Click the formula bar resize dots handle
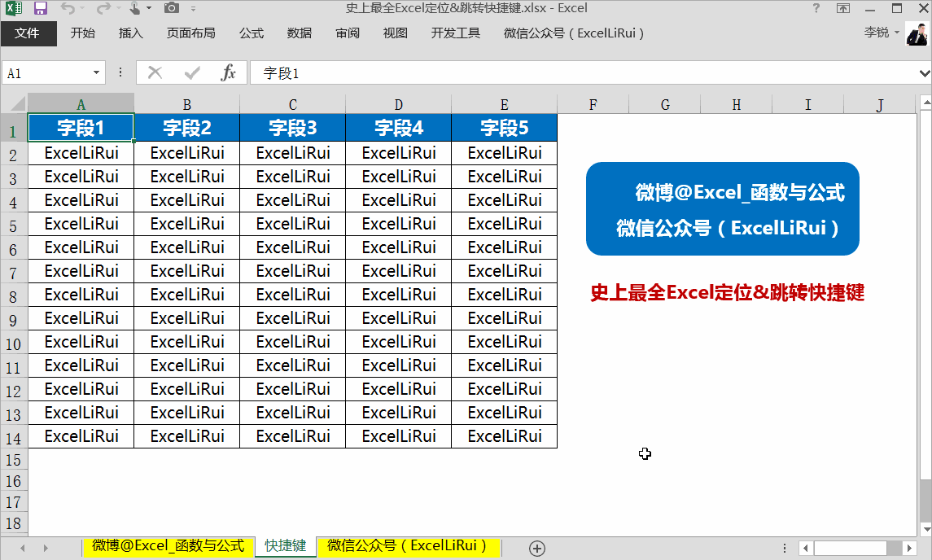The width and height of the screenshot is (932, 560). pos(120,72)
